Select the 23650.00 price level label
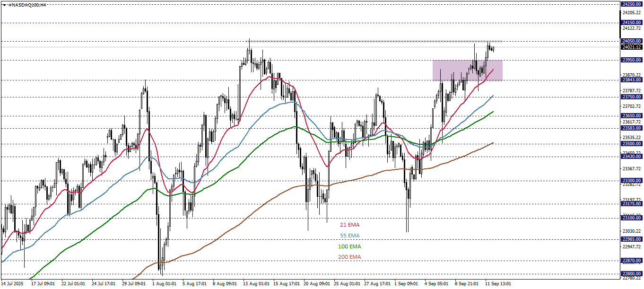 [x=632, y=116]
